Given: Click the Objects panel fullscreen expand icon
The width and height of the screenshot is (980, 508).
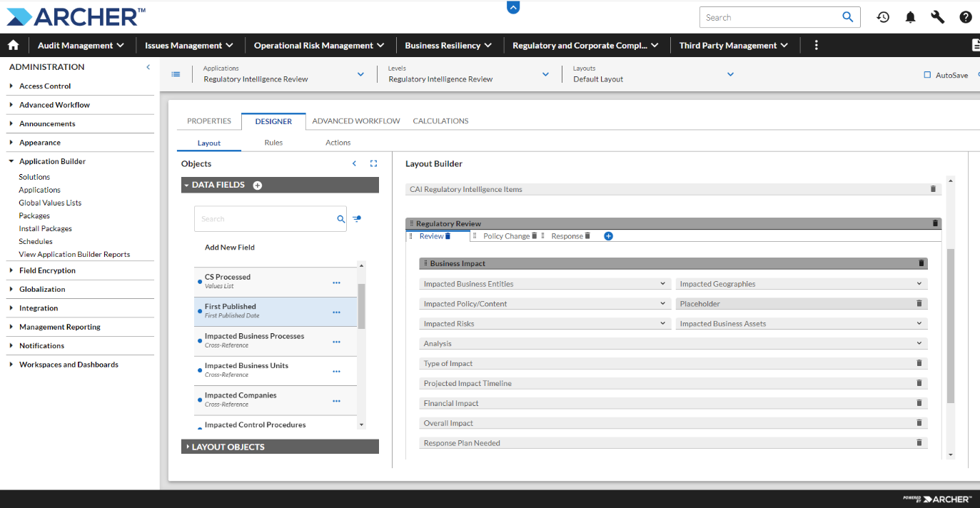Looking at the screenshot, I should [373, 163].
